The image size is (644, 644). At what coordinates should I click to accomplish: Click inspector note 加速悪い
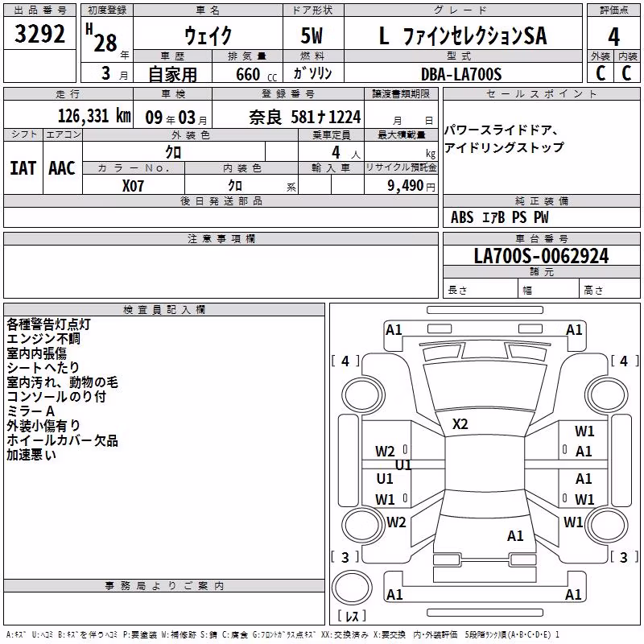tap(31, 455)
